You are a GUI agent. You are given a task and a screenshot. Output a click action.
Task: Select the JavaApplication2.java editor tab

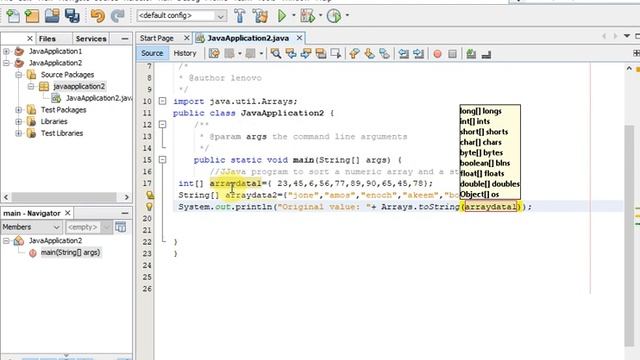[248, 38]
